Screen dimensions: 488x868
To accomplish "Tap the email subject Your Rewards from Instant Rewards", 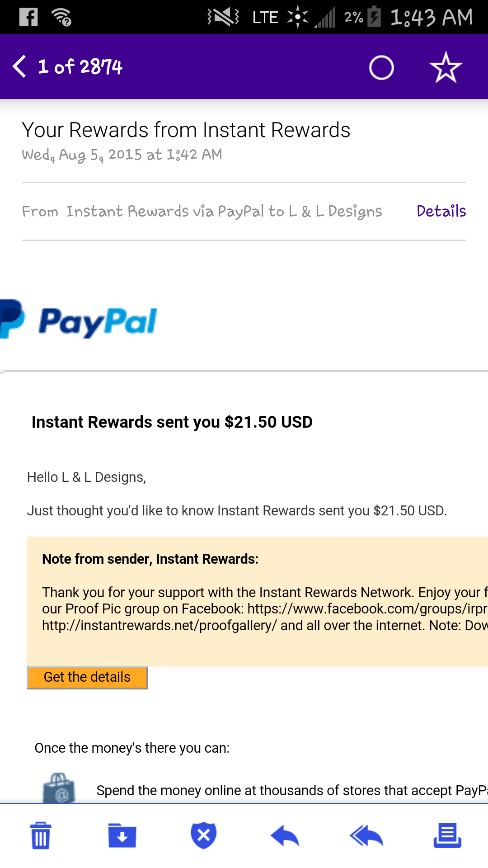I will coord(186,130).
